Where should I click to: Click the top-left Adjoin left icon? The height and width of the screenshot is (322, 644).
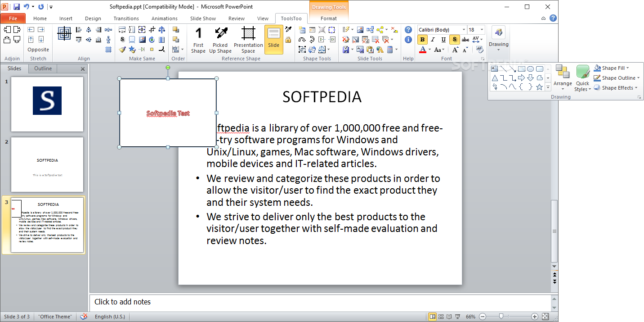[7, 30]
